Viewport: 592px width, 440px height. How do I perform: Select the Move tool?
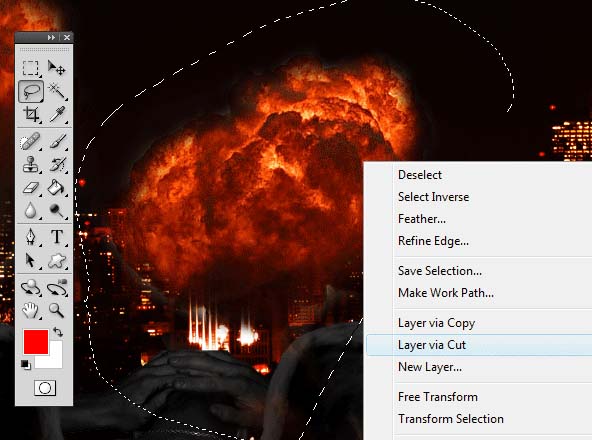tap(56, 68)
